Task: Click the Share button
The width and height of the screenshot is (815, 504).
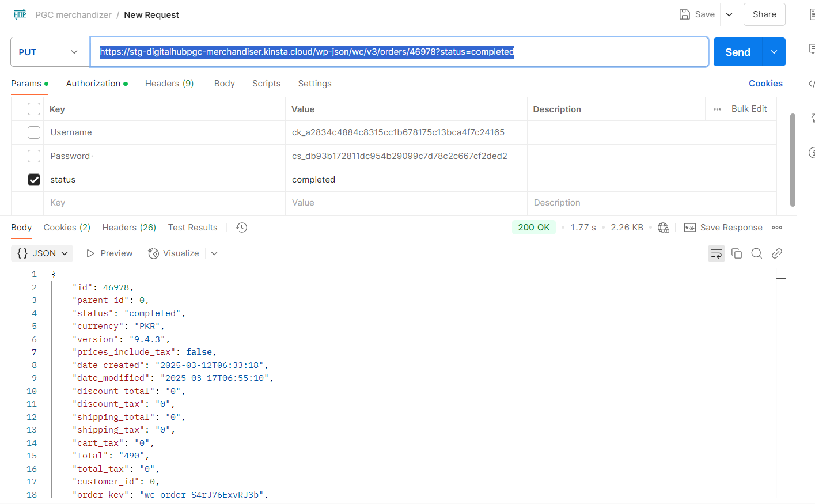Action: coord(764,14)
